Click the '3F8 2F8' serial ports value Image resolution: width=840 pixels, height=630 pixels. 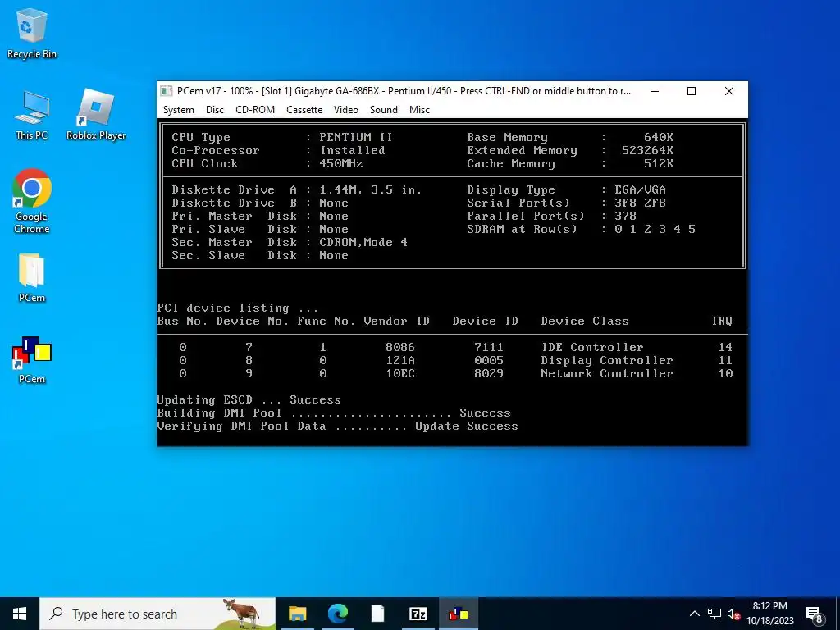640,203
